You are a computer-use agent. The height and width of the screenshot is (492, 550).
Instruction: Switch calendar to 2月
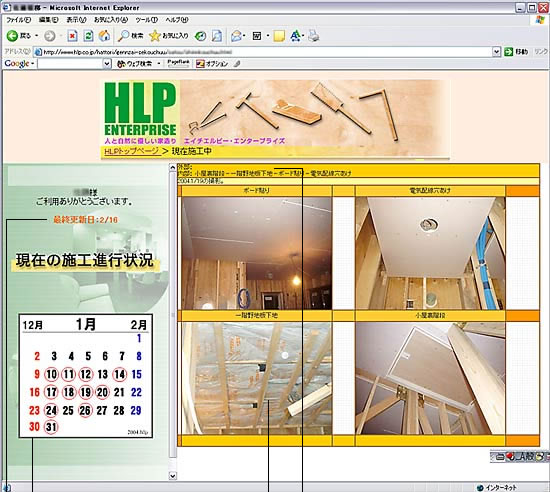pyautogui.click(x=139, y=325)
